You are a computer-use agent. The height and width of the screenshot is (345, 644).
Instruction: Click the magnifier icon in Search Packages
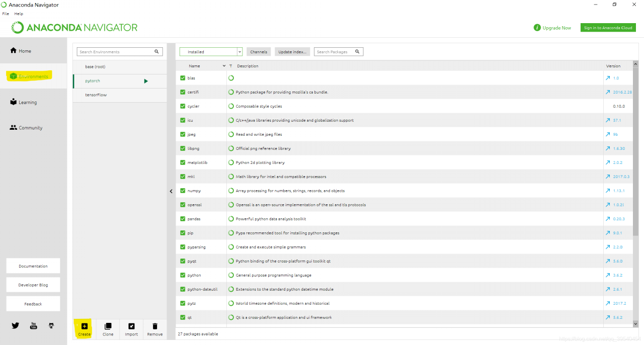(357, 51)
